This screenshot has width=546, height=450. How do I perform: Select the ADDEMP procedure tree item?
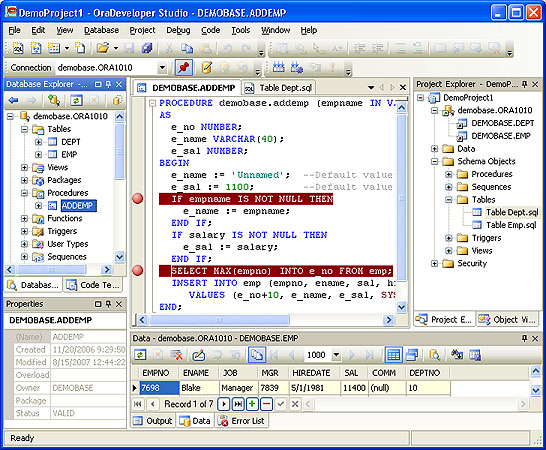[x=78, y=205]
